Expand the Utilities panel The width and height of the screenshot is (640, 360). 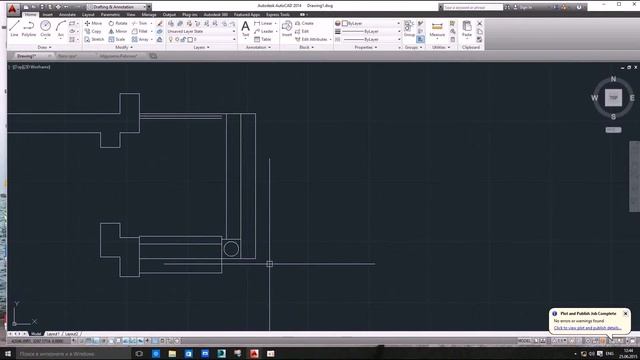click(x=441, y=47)
